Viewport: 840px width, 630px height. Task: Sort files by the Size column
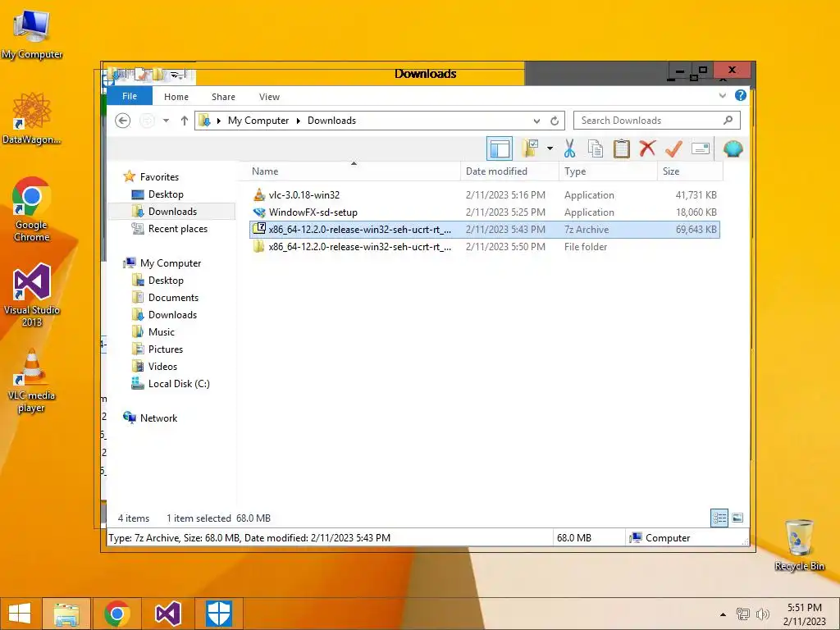coord(690,171)
